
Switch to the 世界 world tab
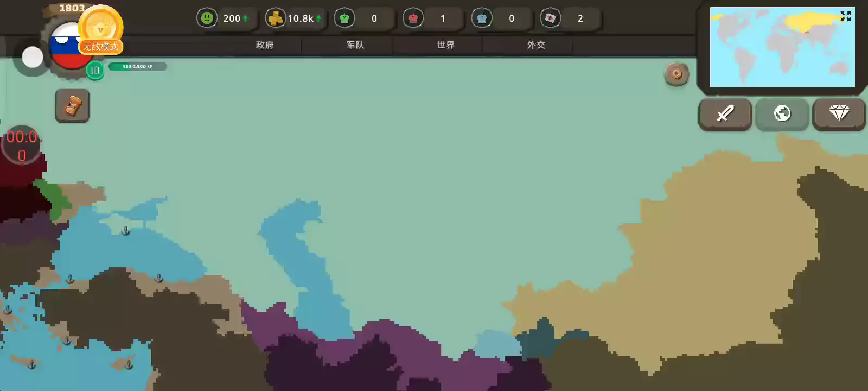click(x=445, y=45)
